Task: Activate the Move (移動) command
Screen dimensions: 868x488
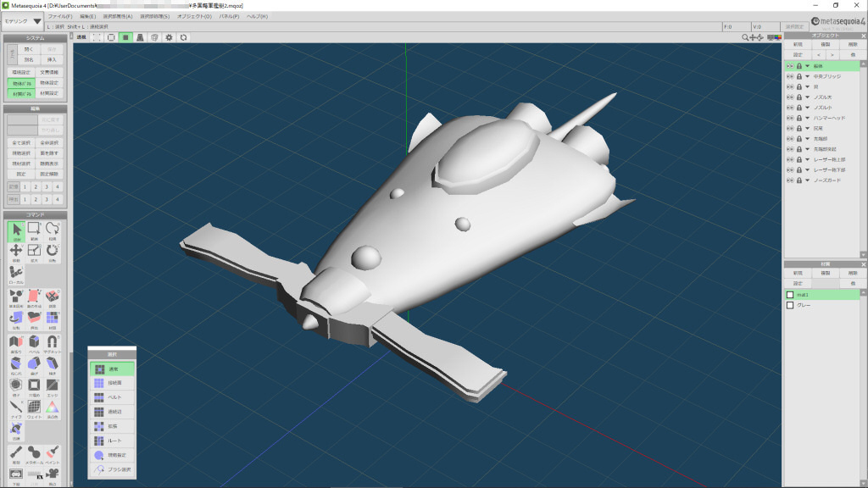Action: pos(16,252)
